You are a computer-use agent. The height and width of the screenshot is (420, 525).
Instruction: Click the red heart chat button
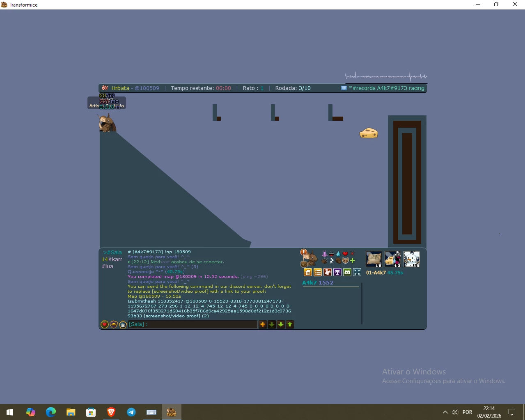pyautogui.click(x=105, y=324)
